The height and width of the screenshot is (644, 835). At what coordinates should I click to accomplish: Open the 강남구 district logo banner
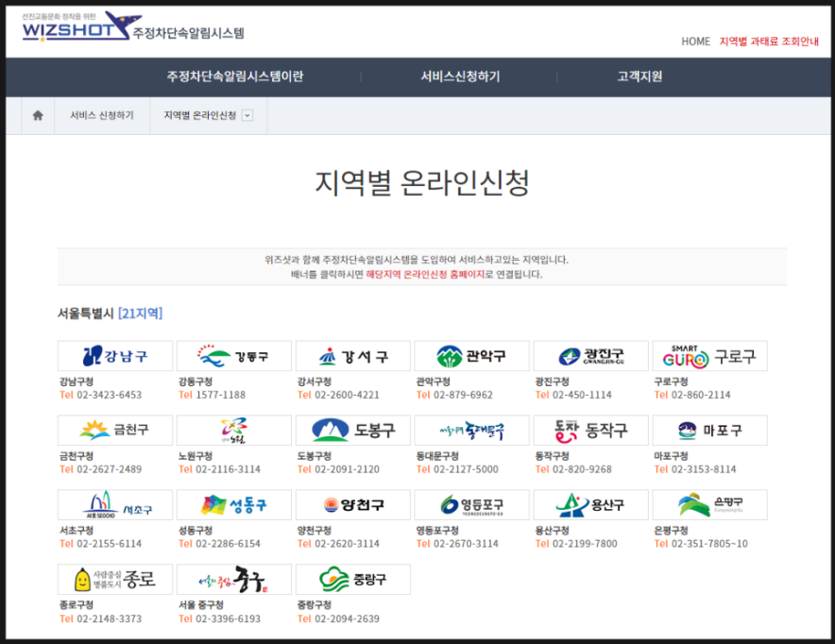[115, 356]
